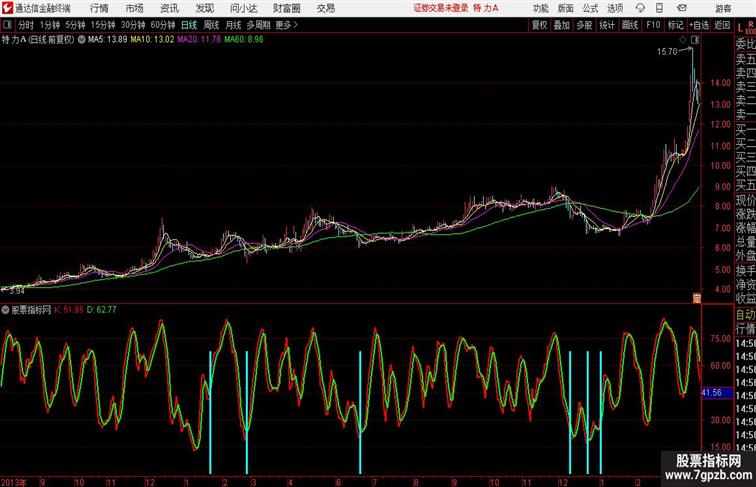Screen dimensions: 756x487
Task: Open the 公式 menu
Action: pyautogui.click(x=590, y=8)
